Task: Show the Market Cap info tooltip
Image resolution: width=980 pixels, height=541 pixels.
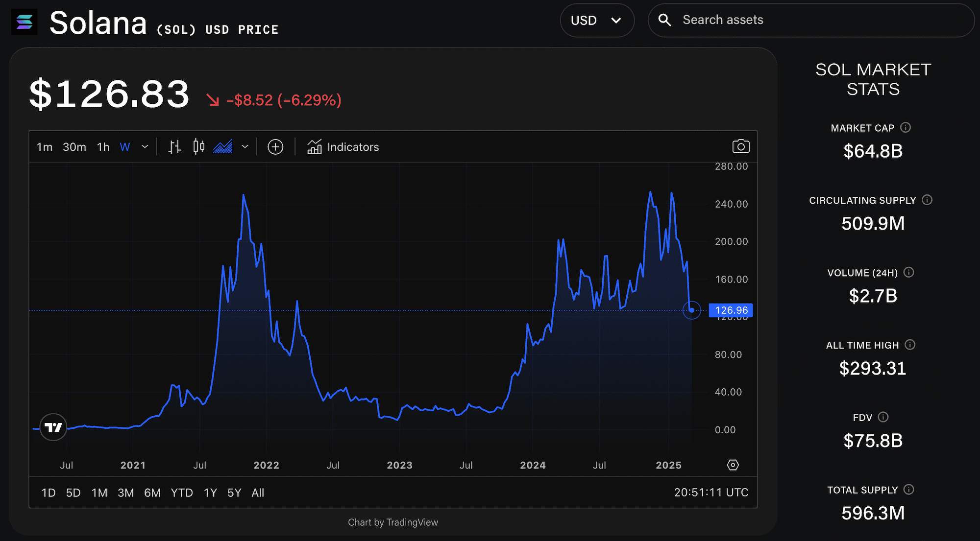Action: pyautogui.click(x=906, y=127)
